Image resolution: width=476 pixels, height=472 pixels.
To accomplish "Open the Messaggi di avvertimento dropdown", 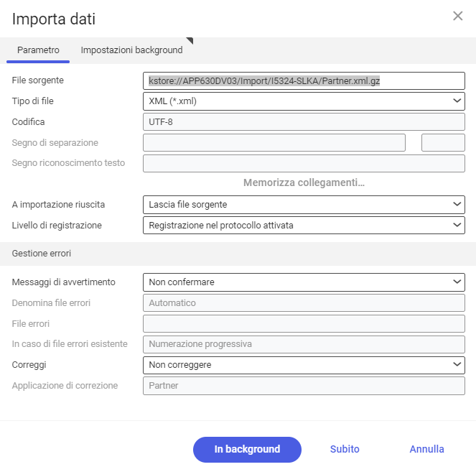I will 304,282.
